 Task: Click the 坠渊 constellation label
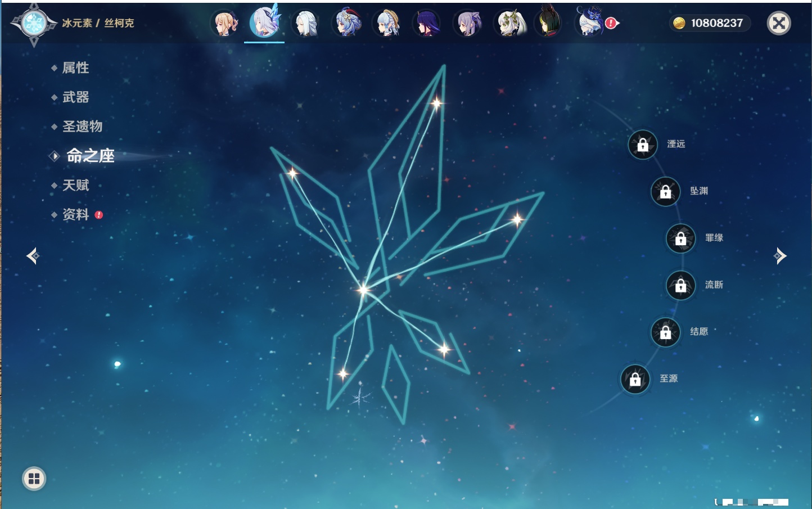699,191
